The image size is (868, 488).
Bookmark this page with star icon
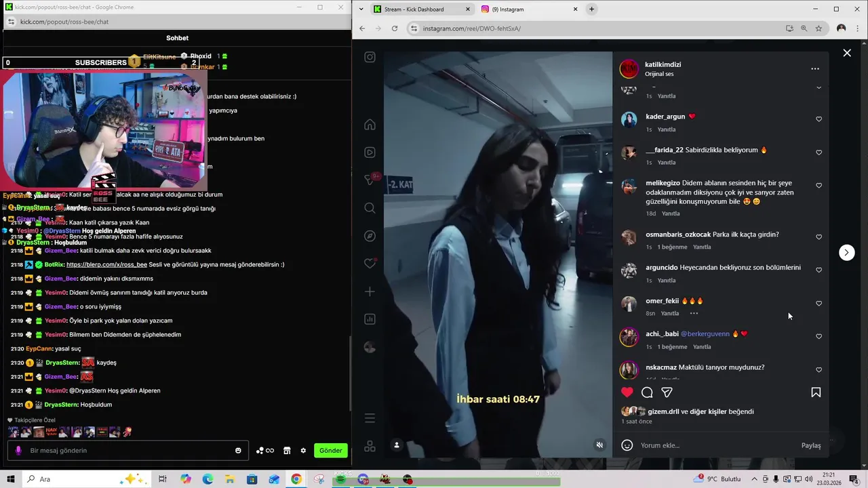coord(818,28)
